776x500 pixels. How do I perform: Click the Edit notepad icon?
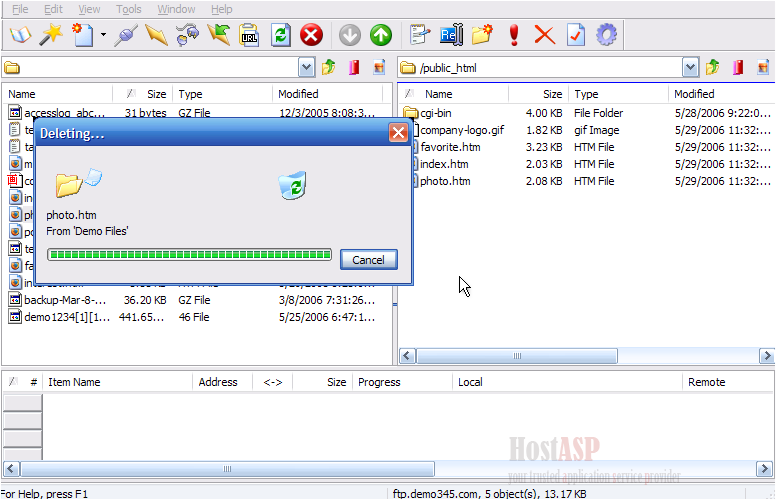pyautogui.click(x=420, y=35)
